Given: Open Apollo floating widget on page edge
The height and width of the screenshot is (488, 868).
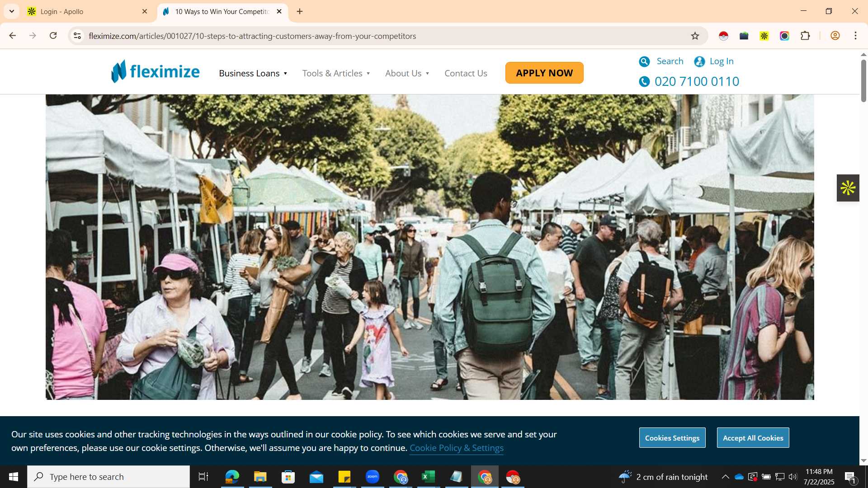Looking at the screenshot, I should 848,188.
